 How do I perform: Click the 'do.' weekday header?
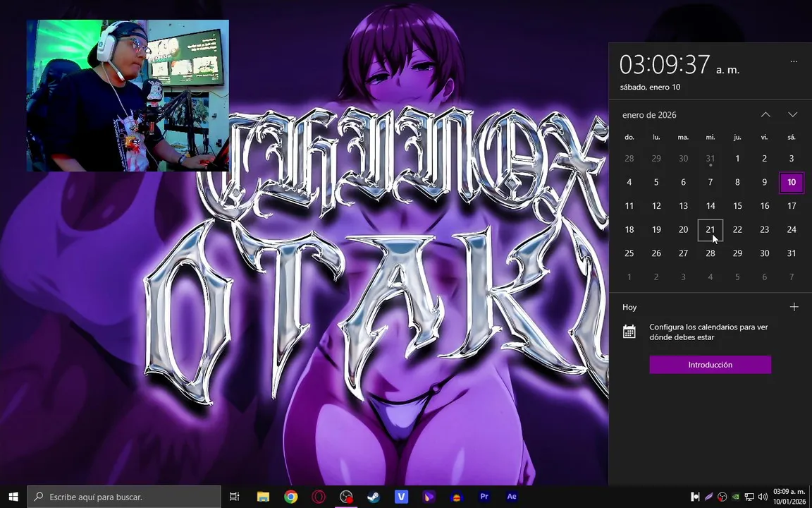(x=629, y=138)
